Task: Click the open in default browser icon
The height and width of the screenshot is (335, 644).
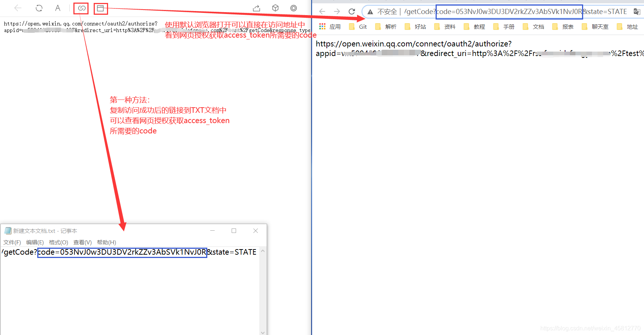Action: pos(100,8)
